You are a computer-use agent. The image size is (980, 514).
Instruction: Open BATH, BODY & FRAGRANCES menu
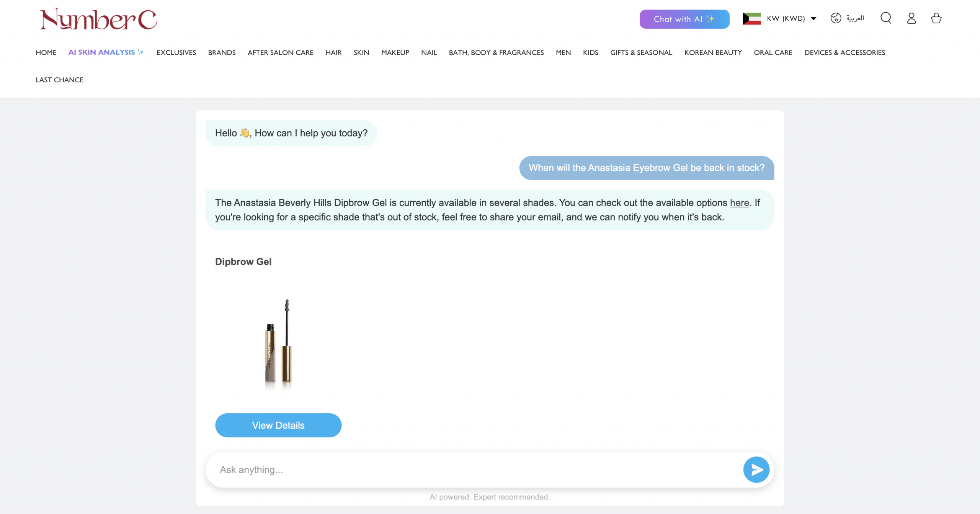[496, 52]
